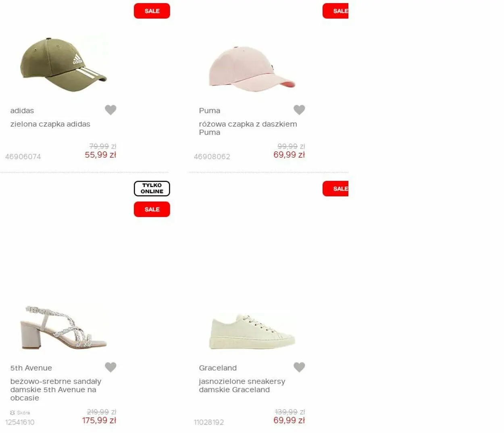Click TYLKO ONLINE badge on sandals

tap(152, 189)
